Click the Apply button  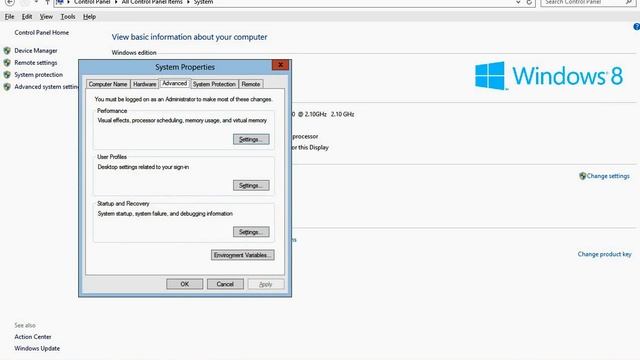coord(266,284)
